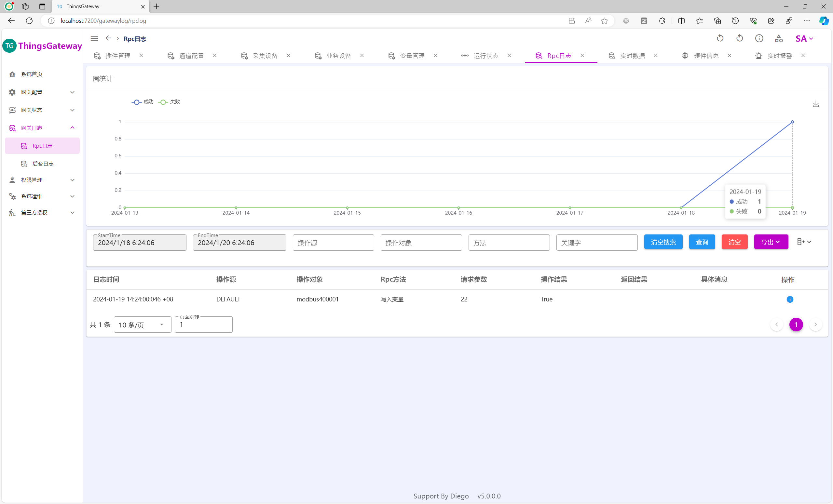Open the layout settings icon beside SA
Viewport: 833px width, 504px height.
(x=779, y=38)
